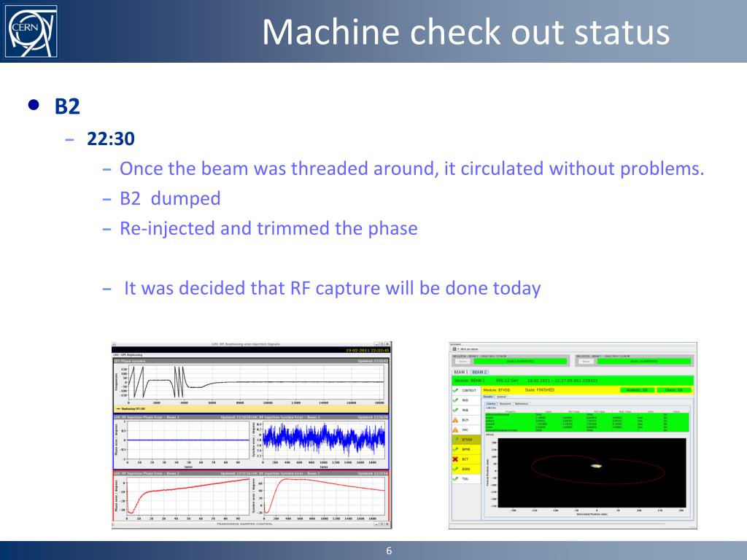Click the '22:30' sub-heading
The image size is (747, 560).
[x=111, y=139]
